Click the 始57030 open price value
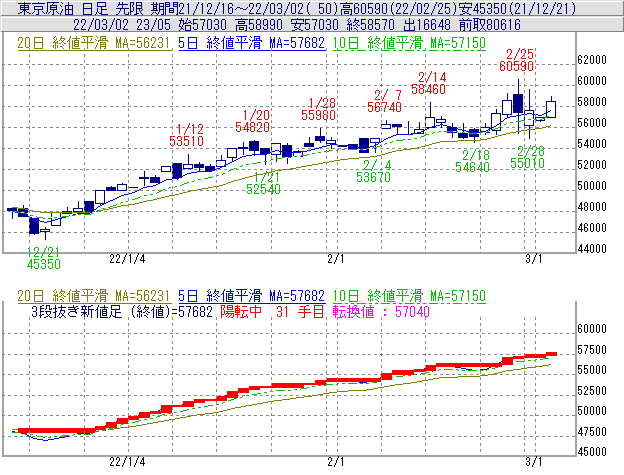 203,25
